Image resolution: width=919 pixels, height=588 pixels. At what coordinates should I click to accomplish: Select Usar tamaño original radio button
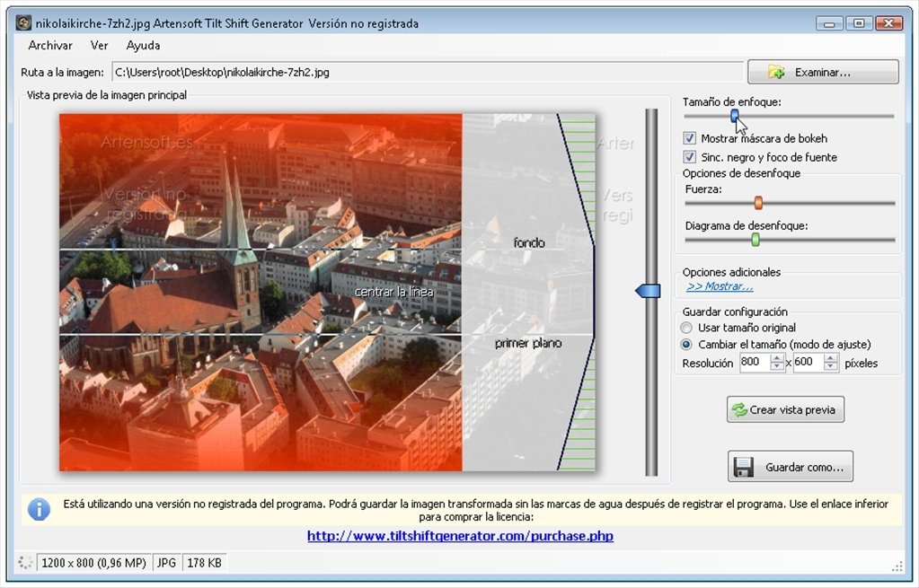pyautogui.click(x=686, y=328)
